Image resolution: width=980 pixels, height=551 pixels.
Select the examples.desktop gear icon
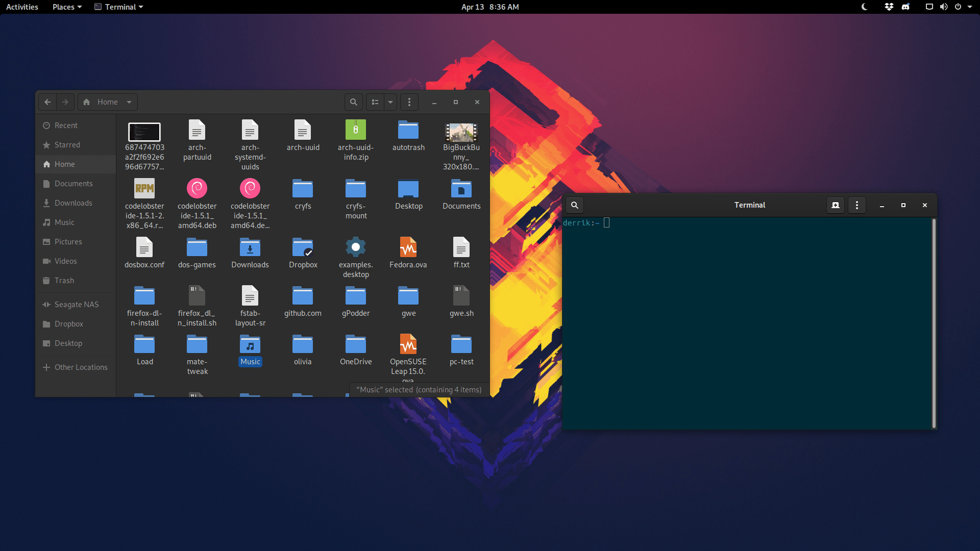coord(356,247)
